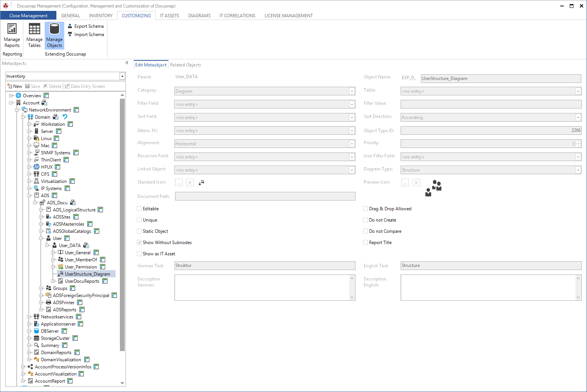Click the Close Management button
587x392 pixels.
coord(28,16)
